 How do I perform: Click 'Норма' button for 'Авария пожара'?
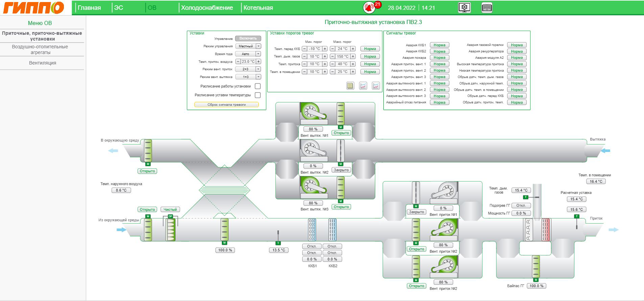(439, 58)
